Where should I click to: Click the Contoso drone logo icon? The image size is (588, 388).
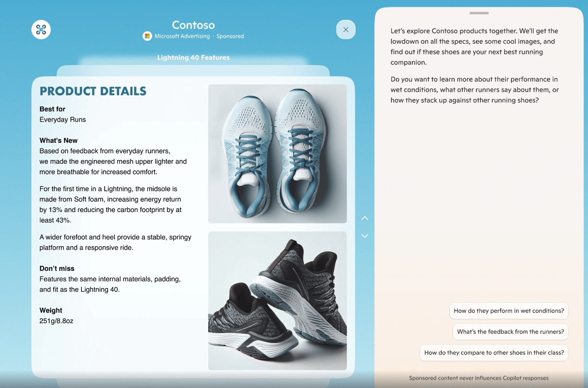coord(41,29)
